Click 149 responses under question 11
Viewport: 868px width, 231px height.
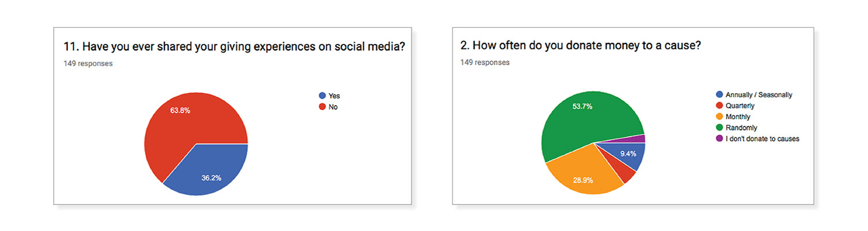[x=88, y=64]
